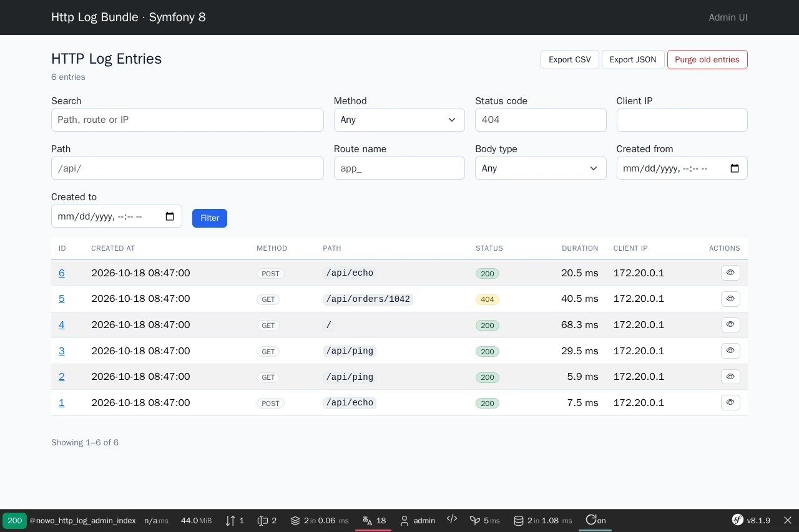Expand the Method dropdown
Viewport: 799px width, 532px height.
399,120
